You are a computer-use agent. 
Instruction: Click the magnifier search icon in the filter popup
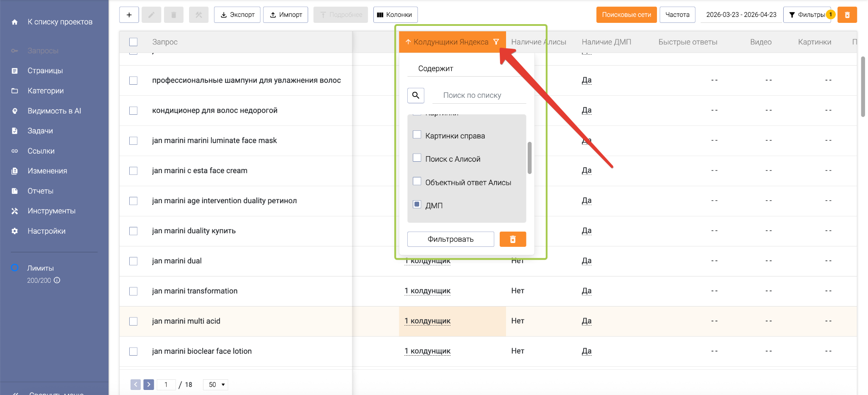click(415, 95)
